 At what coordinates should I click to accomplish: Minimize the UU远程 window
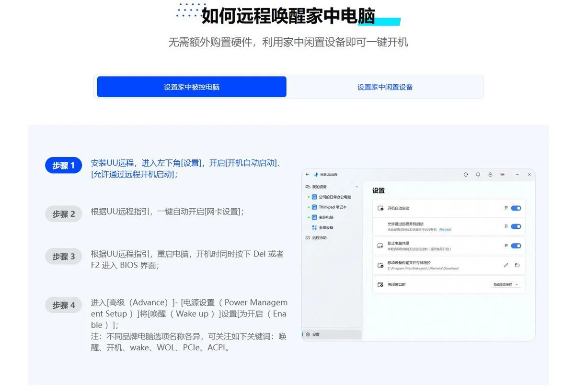517,175
